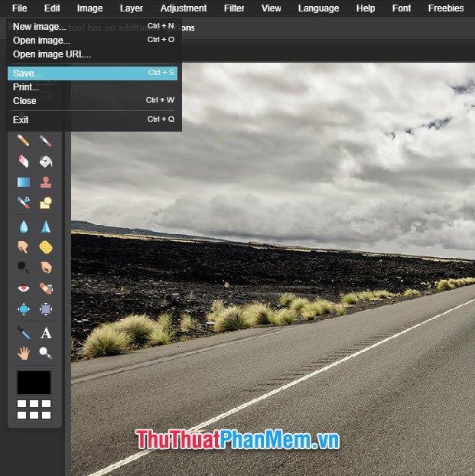Select the Blur water-drop tool
Image resolution: width=475 pixels, height=476 pixels.
(24, 227)
